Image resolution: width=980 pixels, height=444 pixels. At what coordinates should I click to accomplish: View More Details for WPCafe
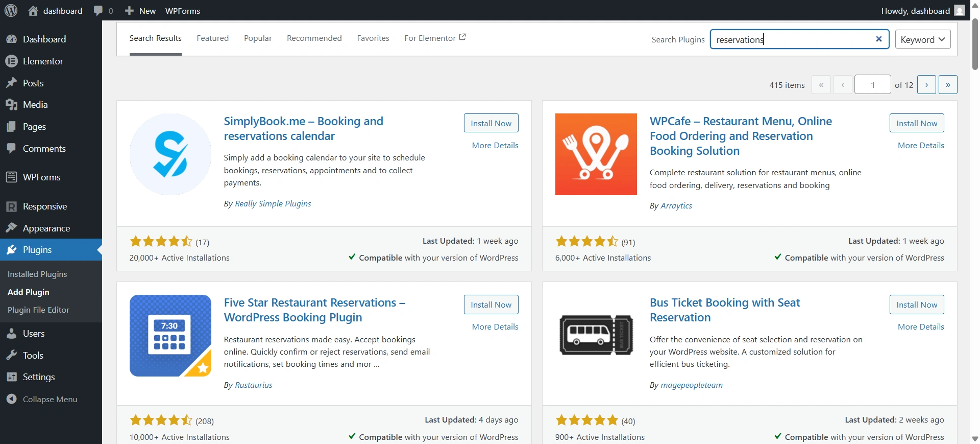(921, 146)
